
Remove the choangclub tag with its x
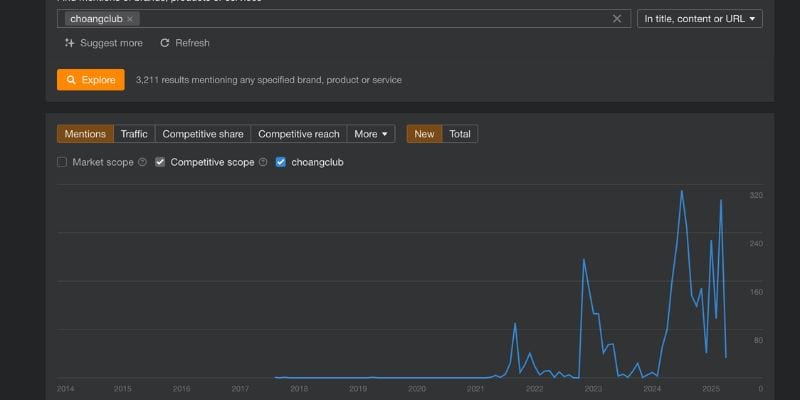130,19
